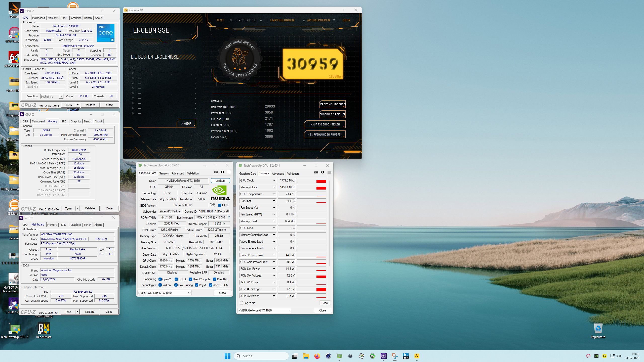Image resolution: width=644 pixels, height=362 pixels.
Task: Click the Reset button in GPU-Z Sensors
Action: (325, 303)
